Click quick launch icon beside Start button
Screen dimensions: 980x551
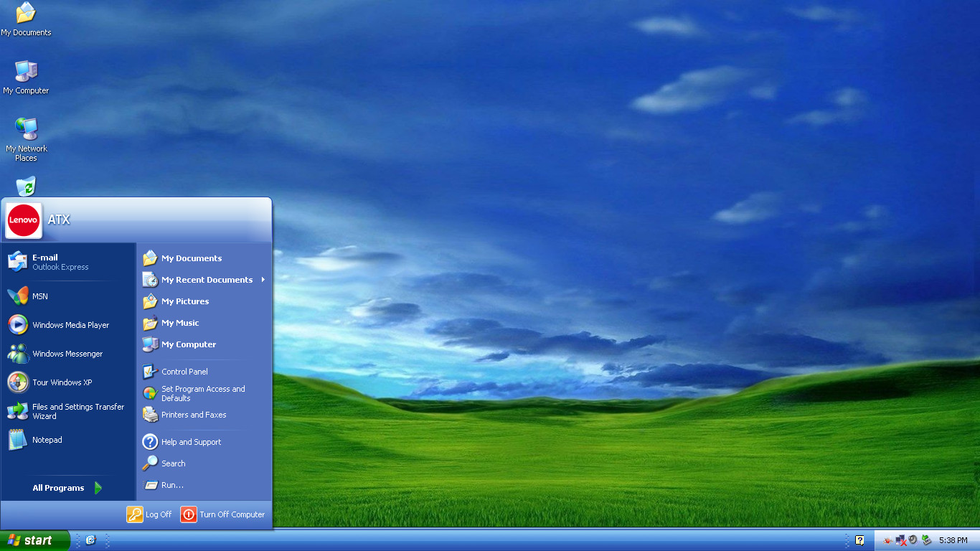(x=90, y=540)
